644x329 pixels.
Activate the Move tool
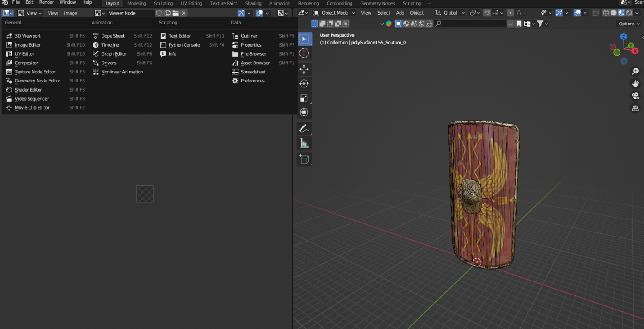click(x=304, y=69)
